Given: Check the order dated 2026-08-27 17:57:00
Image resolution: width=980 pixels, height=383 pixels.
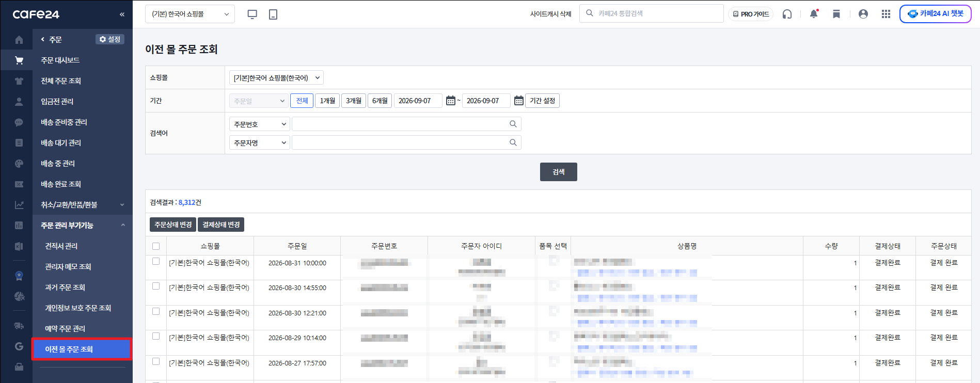Looking at the screenshot, I should (156, 361).
